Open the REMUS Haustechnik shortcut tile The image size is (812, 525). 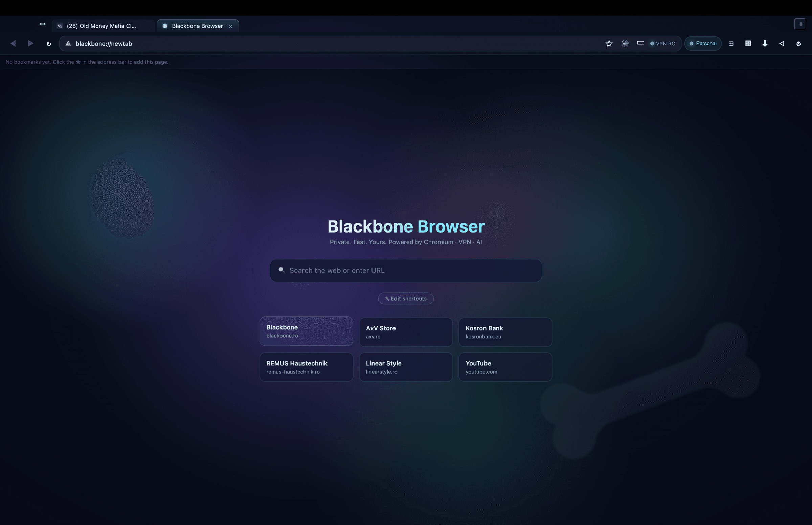306,367
